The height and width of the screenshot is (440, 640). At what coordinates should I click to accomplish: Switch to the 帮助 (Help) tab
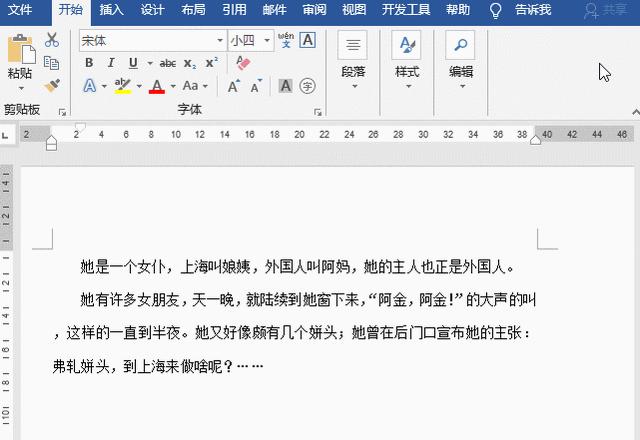pos(458,9)
